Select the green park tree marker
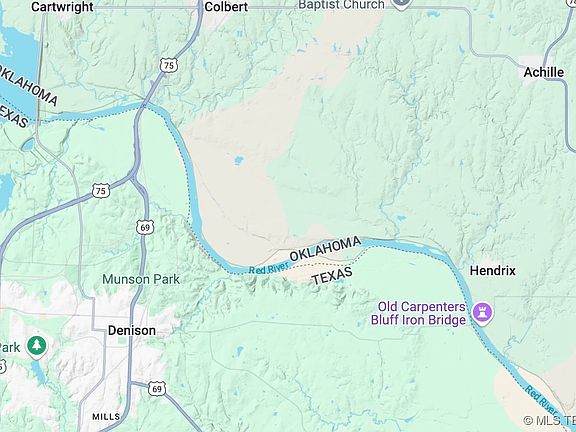 36,346
